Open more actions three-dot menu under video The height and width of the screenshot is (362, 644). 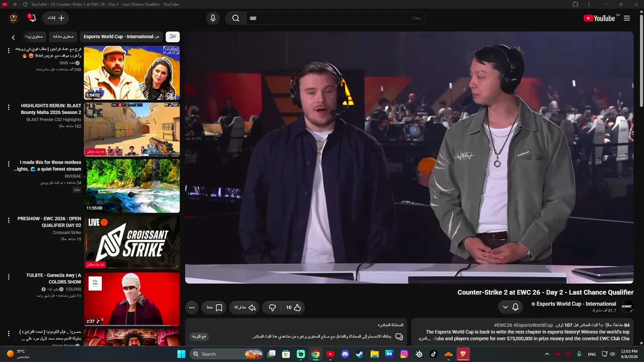(x=192, y=307)
